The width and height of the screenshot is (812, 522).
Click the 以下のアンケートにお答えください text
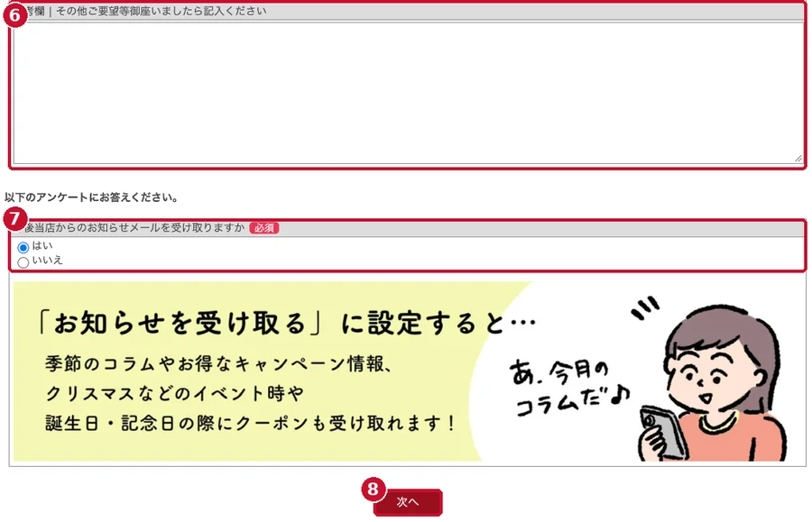tap(91, 197)
